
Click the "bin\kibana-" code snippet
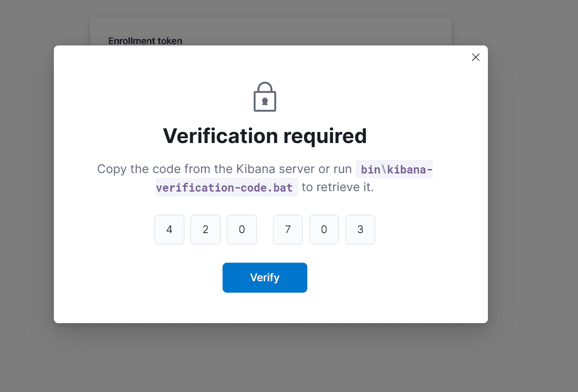[x=394, y=170]
